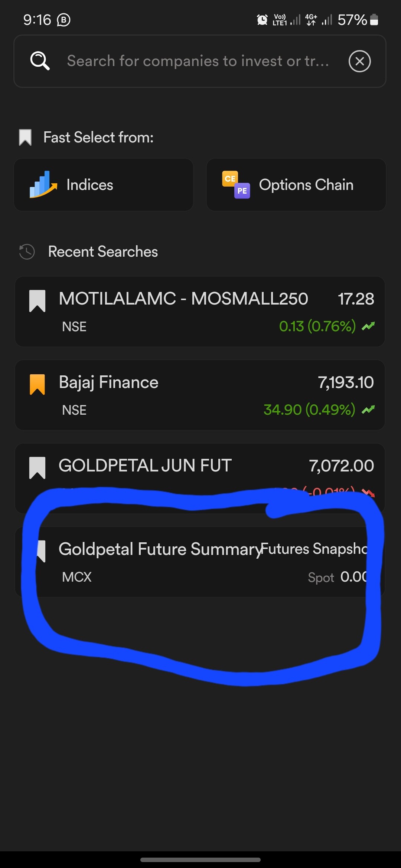Open the Bajaj Finance stock
Screen dimensions: 401x868
[108, 382]
